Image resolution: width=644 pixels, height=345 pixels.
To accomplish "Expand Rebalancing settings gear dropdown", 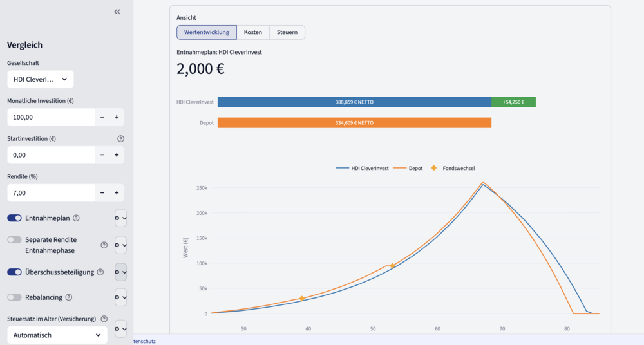I will pos(121,297).
